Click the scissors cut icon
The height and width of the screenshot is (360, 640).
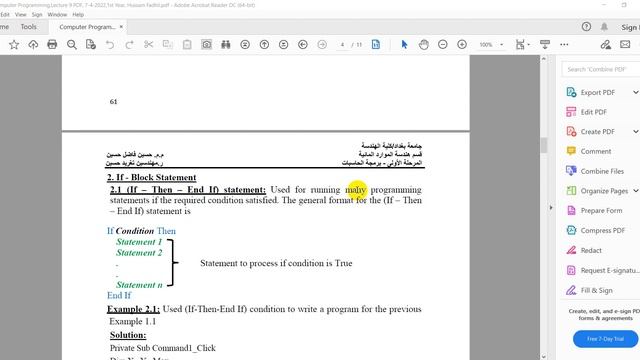click(x=149, y=44)
